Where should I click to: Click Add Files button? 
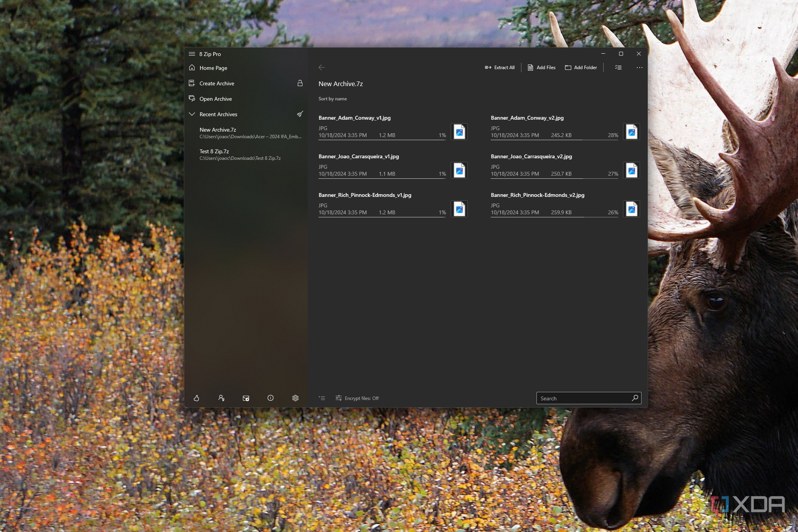pos(542,68)
